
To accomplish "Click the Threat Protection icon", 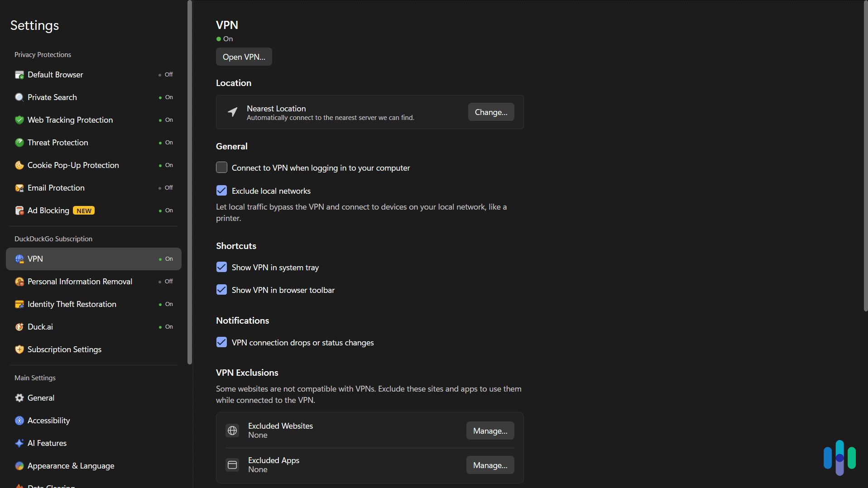I will 19,143.
